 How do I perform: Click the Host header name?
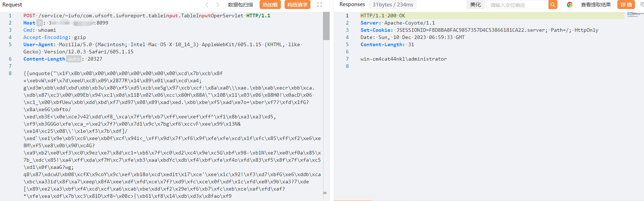(29, 23)
